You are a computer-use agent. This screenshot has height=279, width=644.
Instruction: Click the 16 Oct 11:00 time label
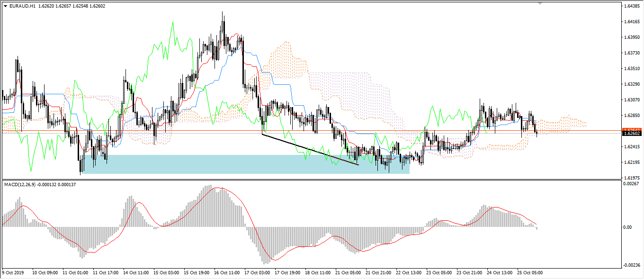pos(227,273)
